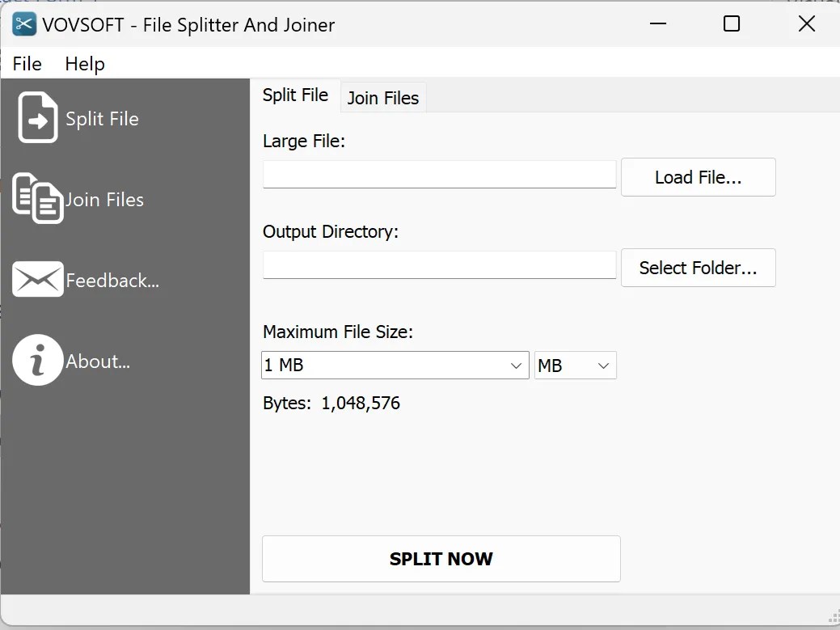
Task: Open the MB unit dropdown
Action: click(575, 365)
